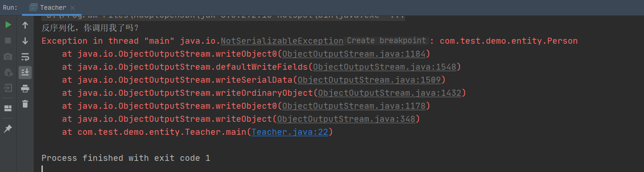The height and width of the screenshot is (172, 644).
Task: Click 'com.test.demo.entity.Teacher.main' stack frame text
Action: (162, 132)
